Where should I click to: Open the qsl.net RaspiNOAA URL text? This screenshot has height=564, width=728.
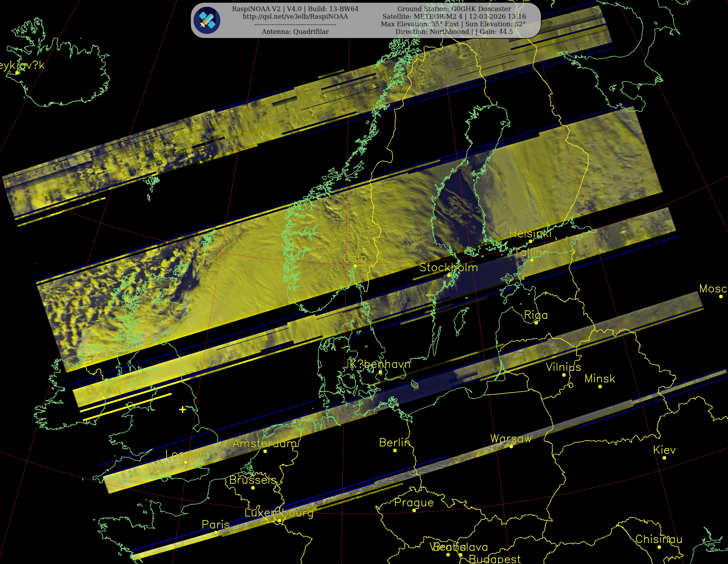295,17
